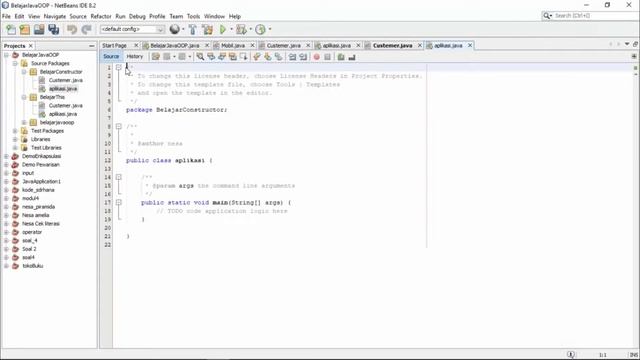Click the Shift Line Left icon

(x=292, y=57)
